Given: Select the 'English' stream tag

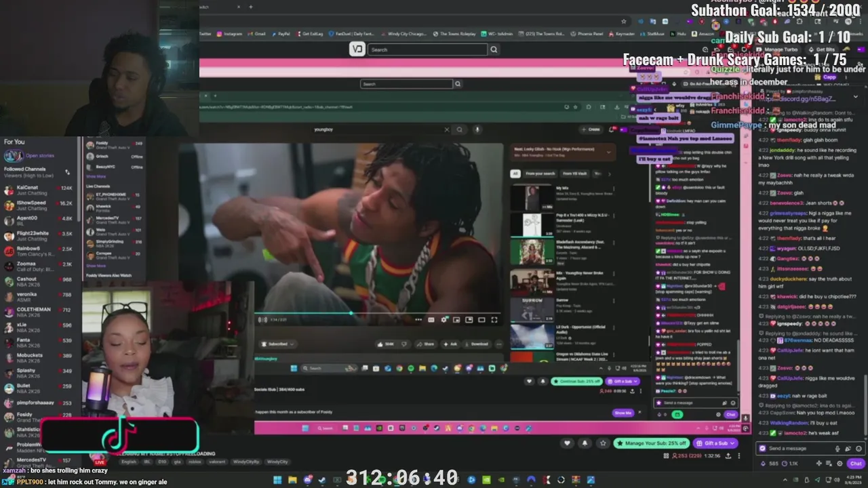Looking at the screenshot, I should (x=128, y=462).
